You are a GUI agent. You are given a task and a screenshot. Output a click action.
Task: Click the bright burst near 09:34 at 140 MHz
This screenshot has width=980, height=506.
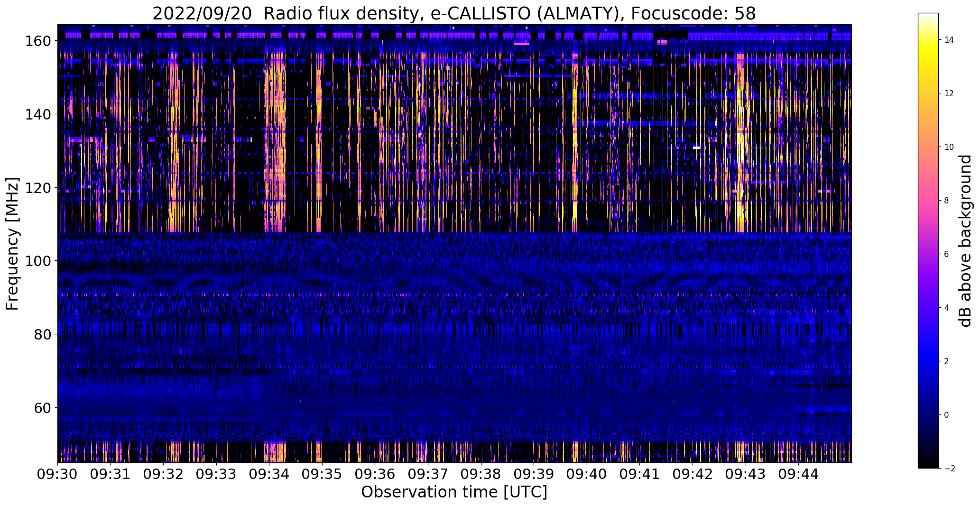pos(276,114)
